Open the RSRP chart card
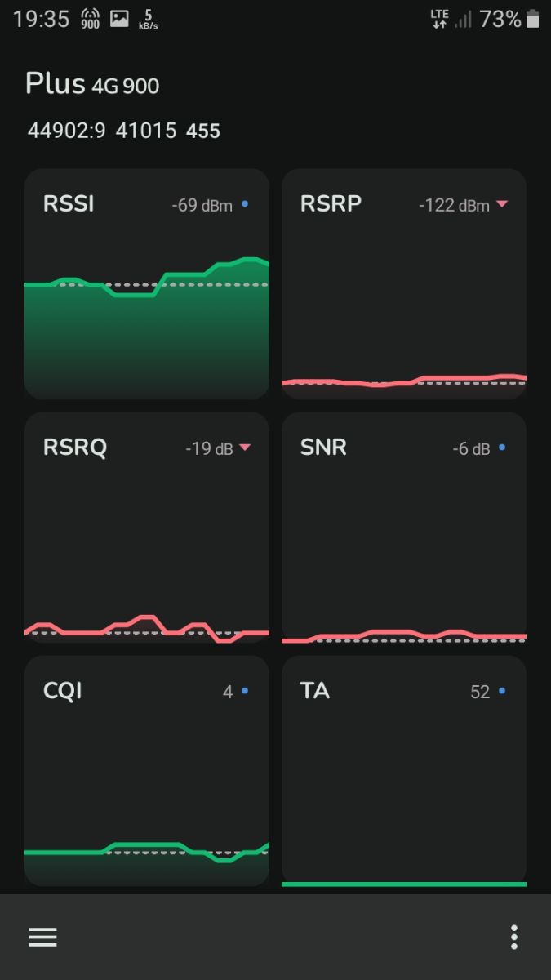Viewport: 551px width, 980px height. (x=404, y=283)
